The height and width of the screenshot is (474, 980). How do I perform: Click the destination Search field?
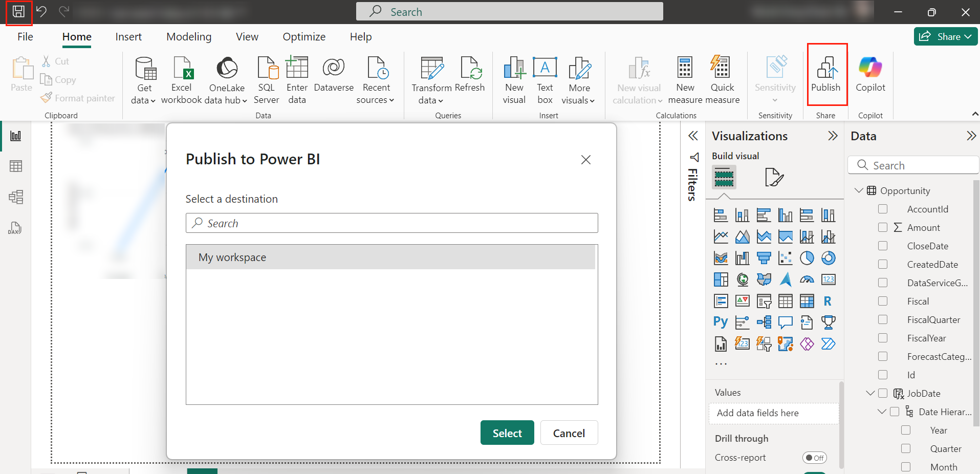[x=391, y=223]
